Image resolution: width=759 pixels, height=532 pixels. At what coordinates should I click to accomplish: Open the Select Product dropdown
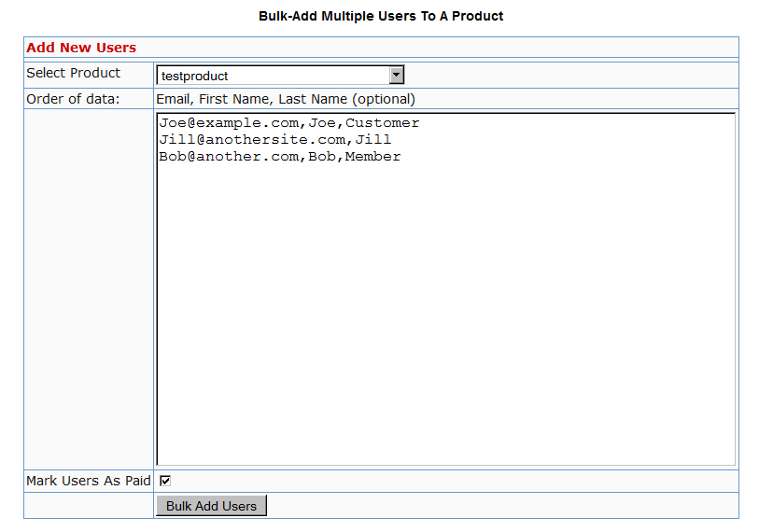coord(279,76)
